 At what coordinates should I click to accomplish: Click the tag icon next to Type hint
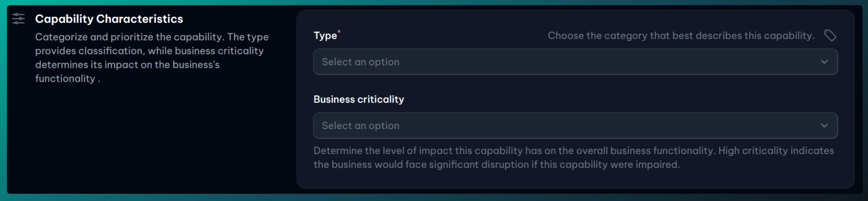coord(830,35)
